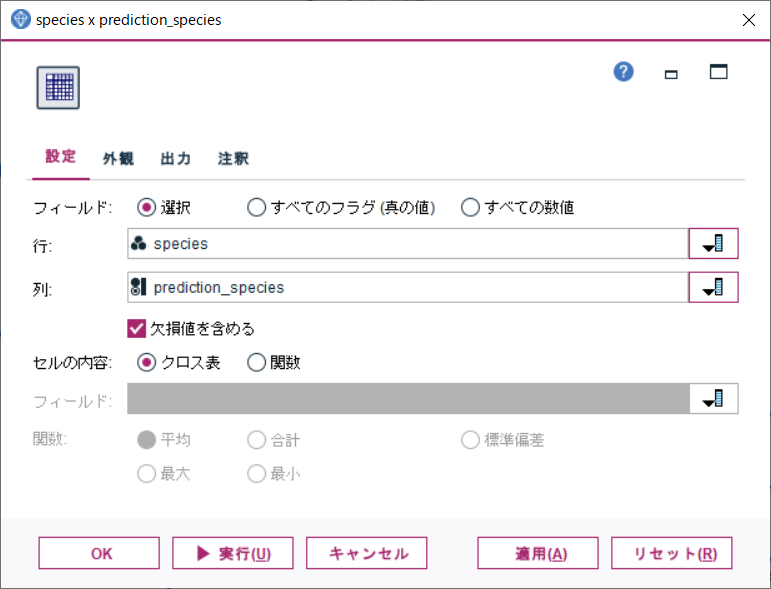Screen dimensions: 771x589
Task: Open help via the blue question mark
Action: point(623,72)
